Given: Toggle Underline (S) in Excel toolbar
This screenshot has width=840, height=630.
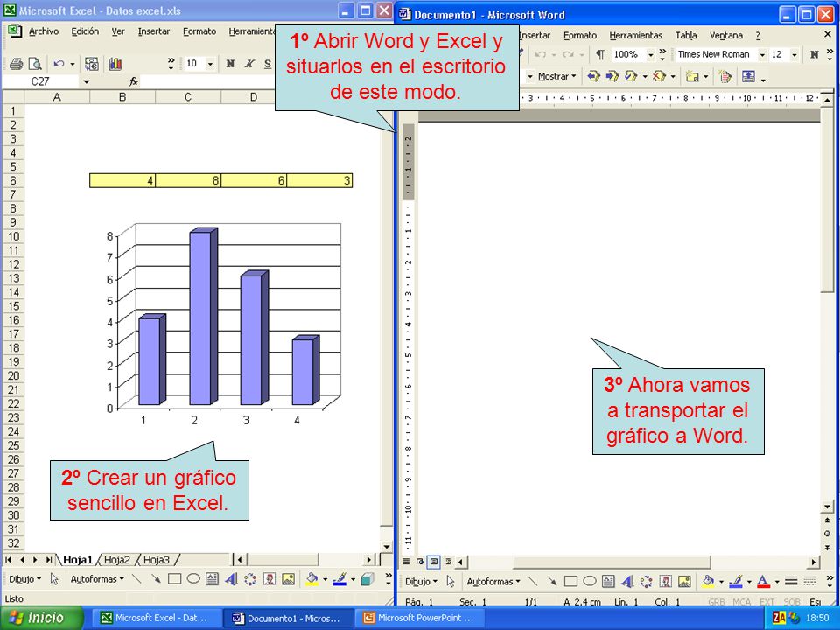Looking at the screenshot, I should pos(268,64).
